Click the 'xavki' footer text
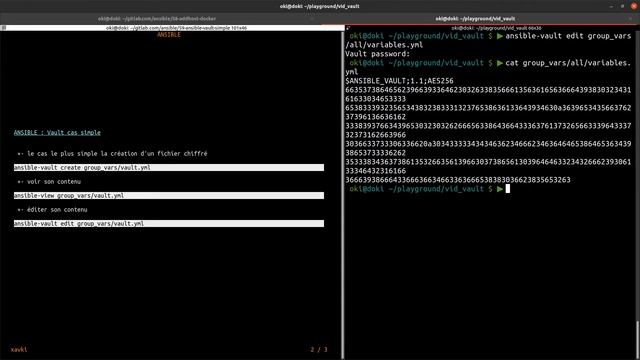This screenshot has height=360, width=640. pos(19,350)
